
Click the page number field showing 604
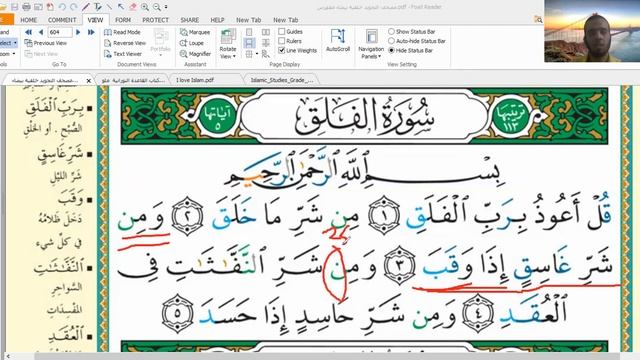point(60,32)
